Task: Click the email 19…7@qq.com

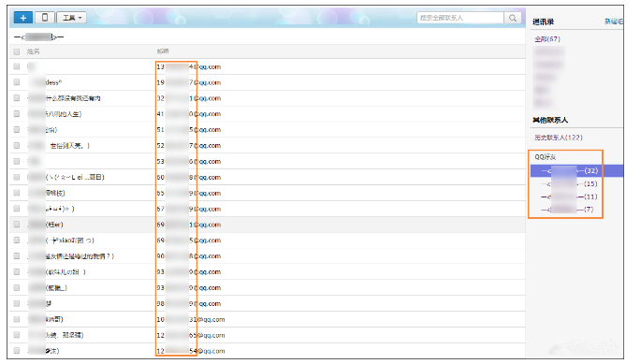Action: pos(189,82)
